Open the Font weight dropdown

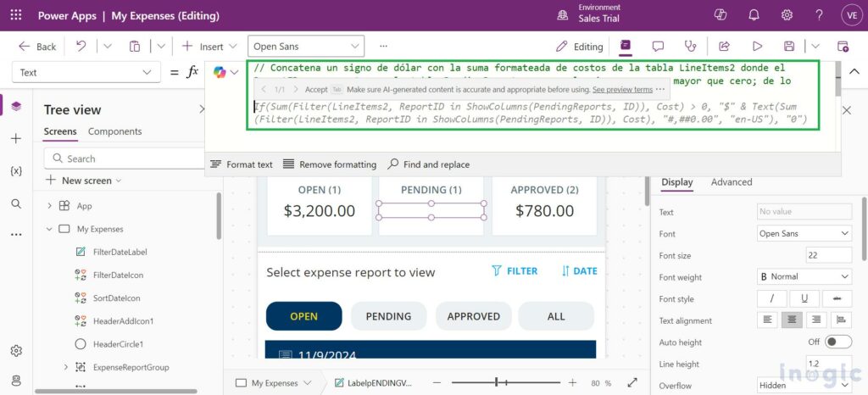[x=804, y=276]
